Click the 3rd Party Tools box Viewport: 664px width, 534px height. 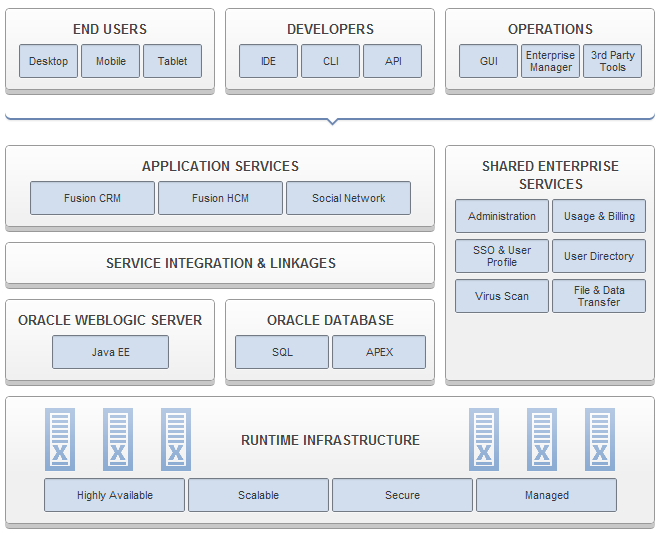(x=612, y=61)
